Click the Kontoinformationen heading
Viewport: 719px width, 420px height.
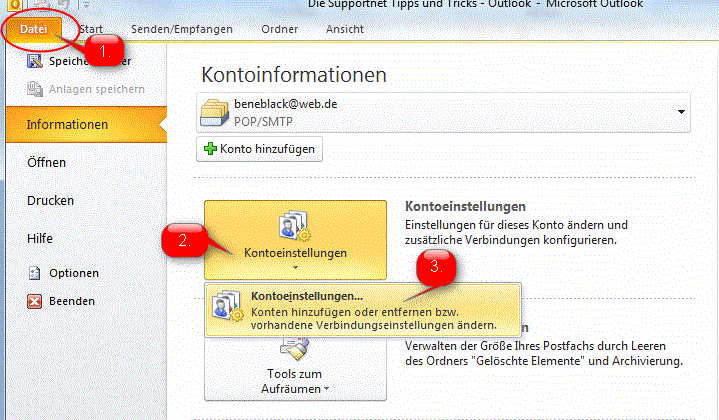(x=294, y=75)
